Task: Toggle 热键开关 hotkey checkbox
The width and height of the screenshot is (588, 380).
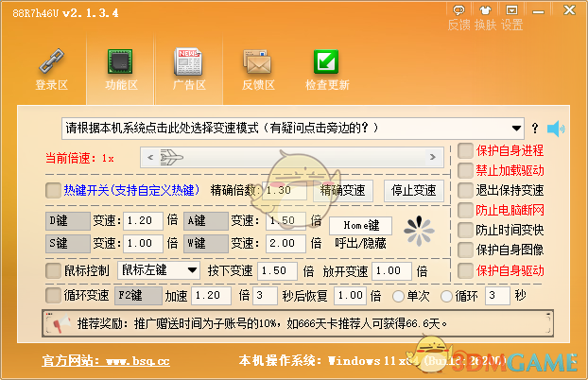Action: tap(53, 190)
